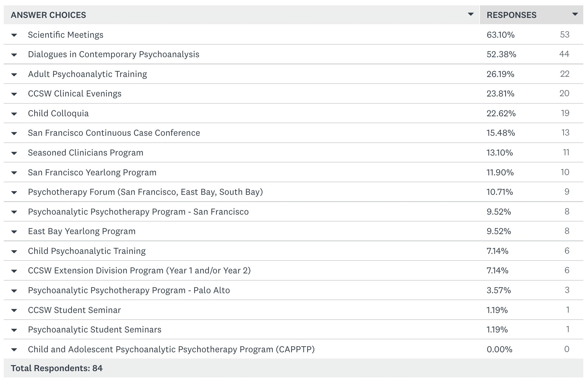Click the Total Respondents: 84 footer
This screenshot has width=588, height=384.
[x=57, y=368]
